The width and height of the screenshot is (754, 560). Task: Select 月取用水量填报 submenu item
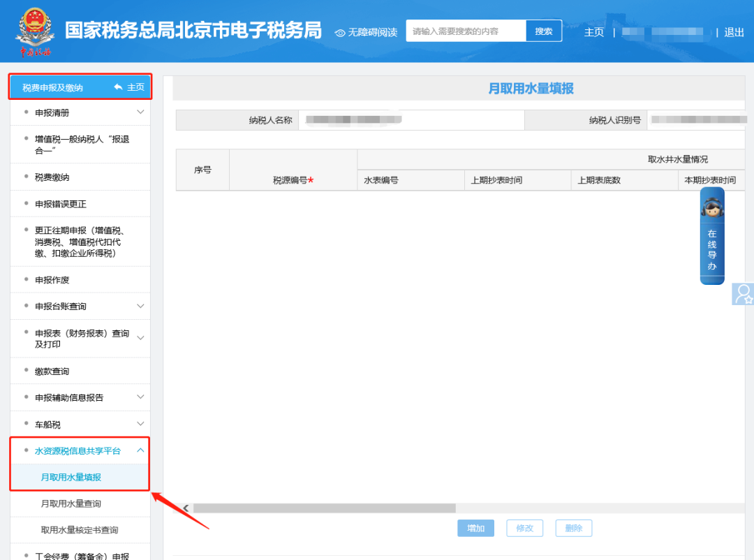click(80, 477)
